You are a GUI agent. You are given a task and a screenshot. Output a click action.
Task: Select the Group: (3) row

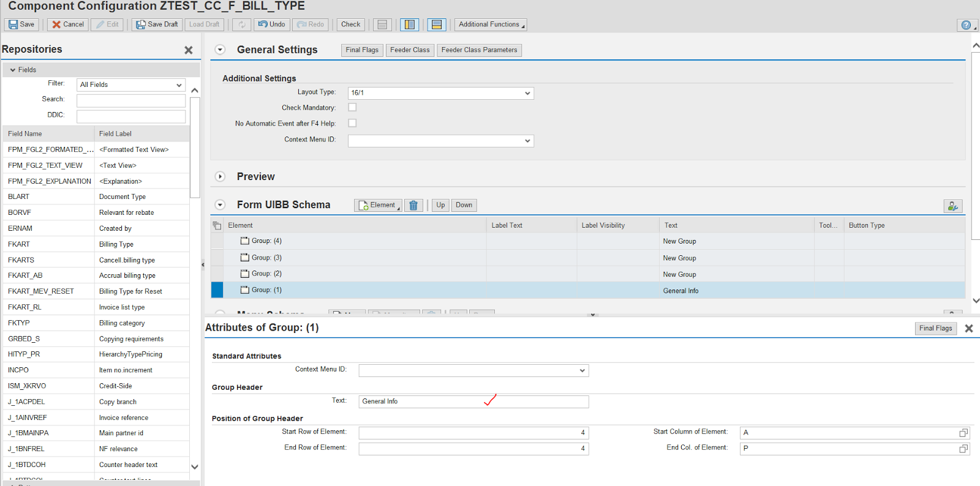pos(267,258)
